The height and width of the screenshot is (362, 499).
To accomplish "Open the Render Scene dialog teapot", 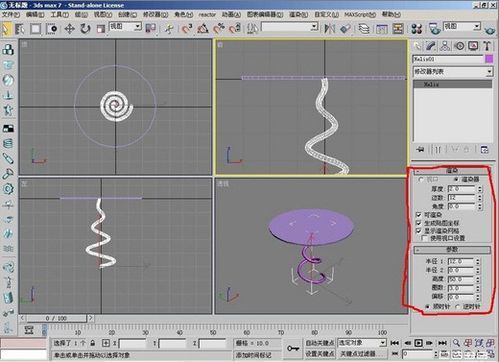I will tap(434, 29).
